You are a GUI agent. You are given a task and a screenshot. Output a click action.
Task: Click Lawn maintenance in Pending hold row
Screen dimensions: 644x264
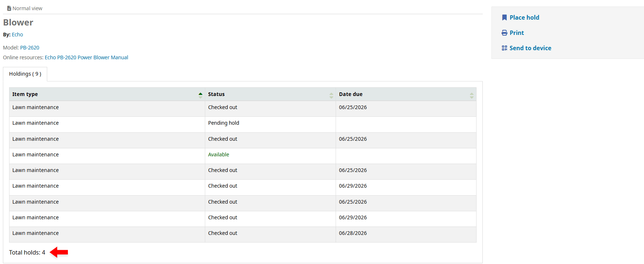(x=36, y=123)
